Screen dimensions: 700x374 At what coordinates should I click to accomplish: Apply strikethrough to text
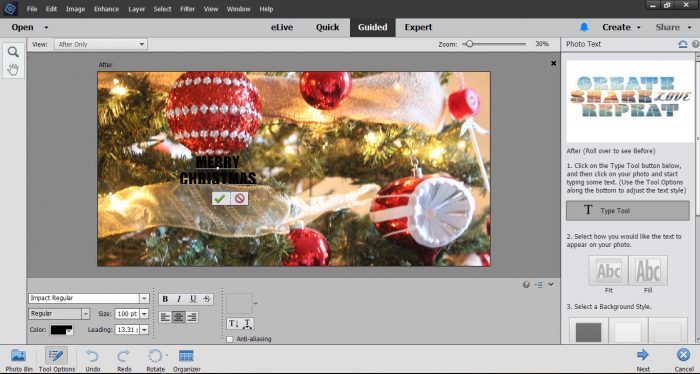click(x=207, y=299)
